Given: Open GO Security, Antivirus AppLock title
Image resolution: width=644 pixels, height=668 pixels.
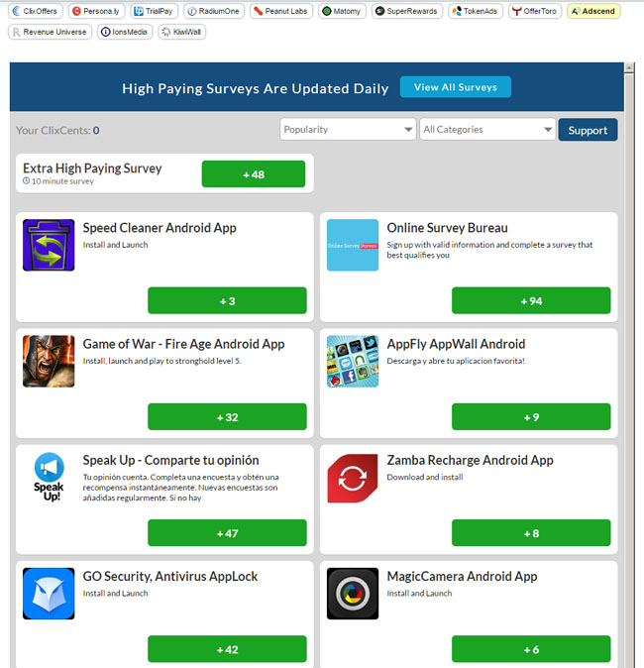Looking at the screenshot, I should (170, 577).
